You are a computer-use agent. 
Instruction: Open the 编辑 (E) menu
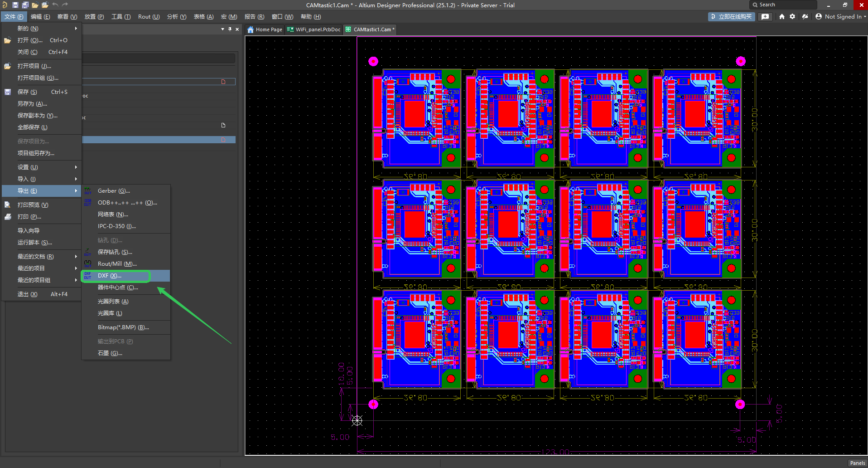click(x=40, y=17)
